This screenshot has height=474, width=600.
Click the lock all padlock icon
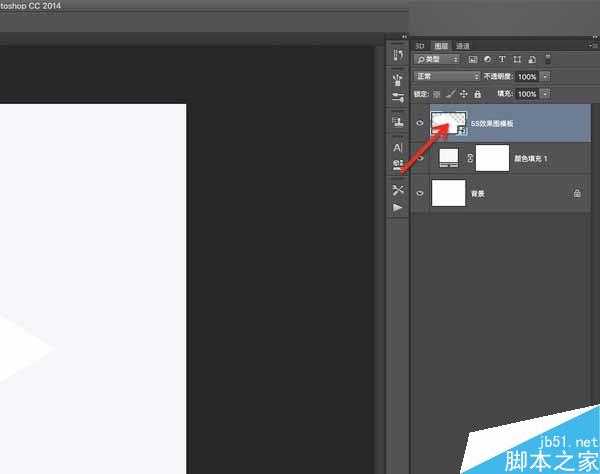pos(477,94)
